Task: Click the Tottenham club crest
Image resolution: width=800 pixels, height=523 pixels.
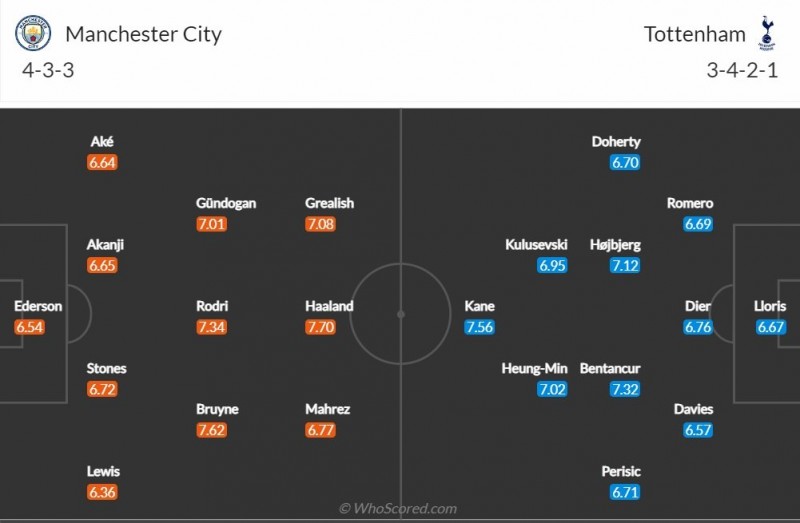Action: click(x=767, y=34)
